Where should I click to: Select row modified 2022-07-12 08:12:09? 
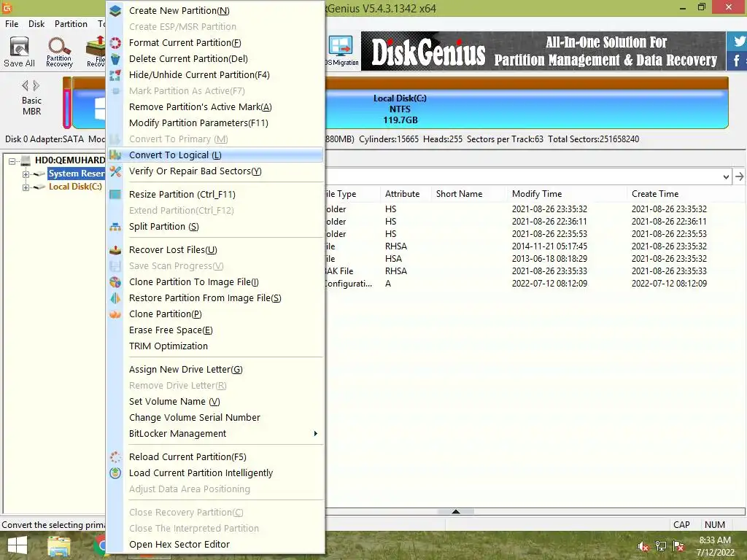click(x=535, y=284)
